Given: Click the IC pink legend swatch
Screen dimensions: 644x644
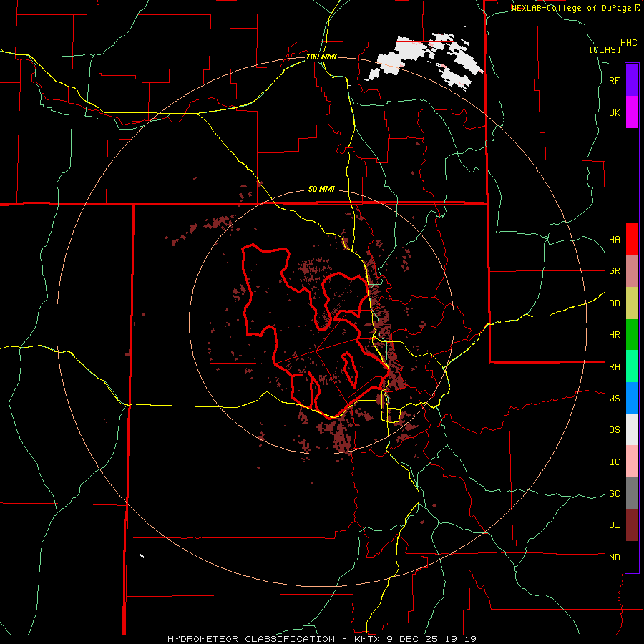Looking at the screenshot, I should [632, 462].
